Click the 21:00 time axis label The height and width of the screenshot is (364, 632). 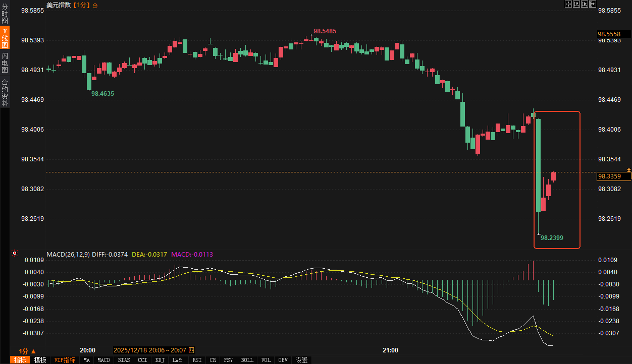[390, 350]
